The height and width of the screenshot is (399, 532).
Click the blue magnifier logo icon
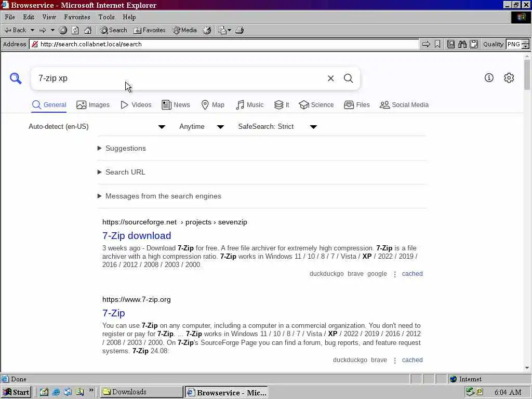(16, 78)
